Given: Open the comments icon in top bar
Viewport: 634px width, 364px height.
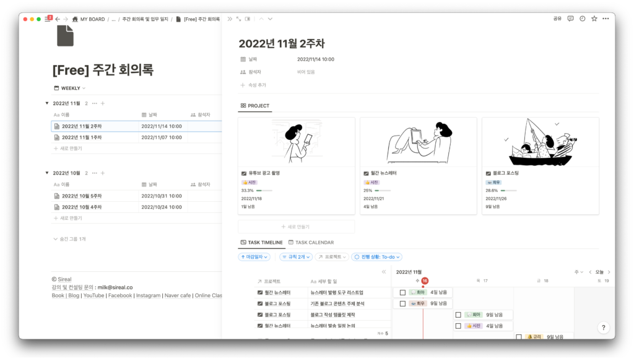Looking at the screenshot, I should pyautogui.click(x=570, y=19).
